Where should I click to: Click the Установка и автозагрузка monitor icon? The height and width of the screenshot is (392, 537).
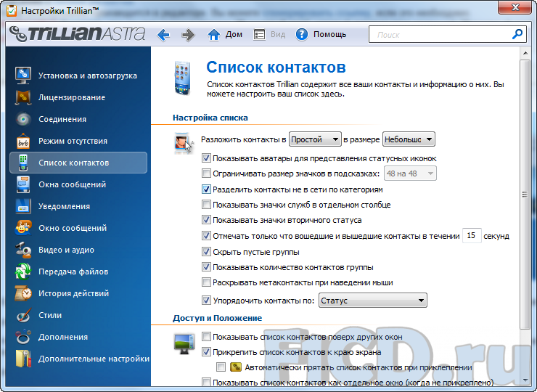(23, 75)
